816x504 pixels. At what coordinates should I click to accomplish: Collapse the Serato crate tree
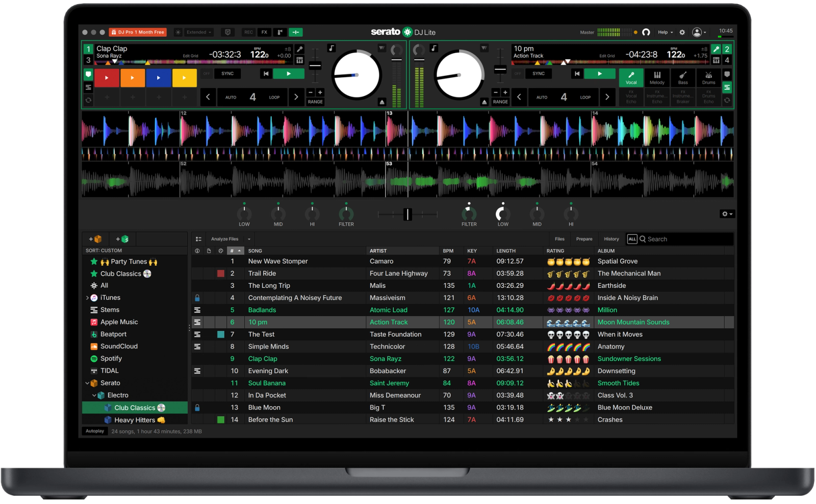pyautogui.click(x=87, y=383)
